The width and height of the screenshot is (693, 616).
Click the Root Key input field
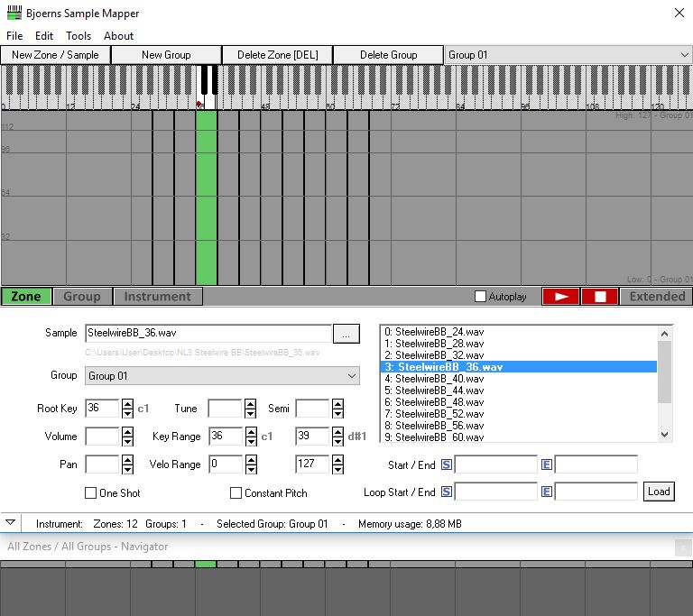pos(102,409)
